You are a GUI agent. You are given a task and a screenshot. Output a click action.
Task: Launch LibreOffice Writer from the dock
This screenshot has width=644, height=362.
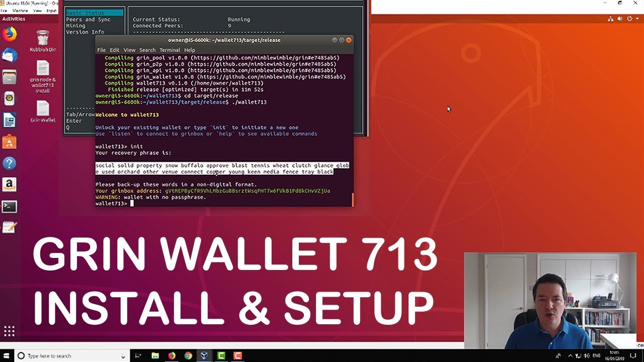point(9,120)
